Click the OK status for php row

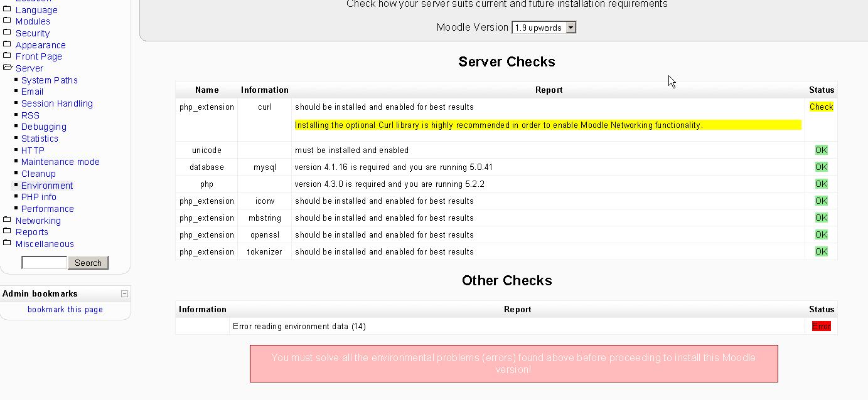tap(821, 184)
